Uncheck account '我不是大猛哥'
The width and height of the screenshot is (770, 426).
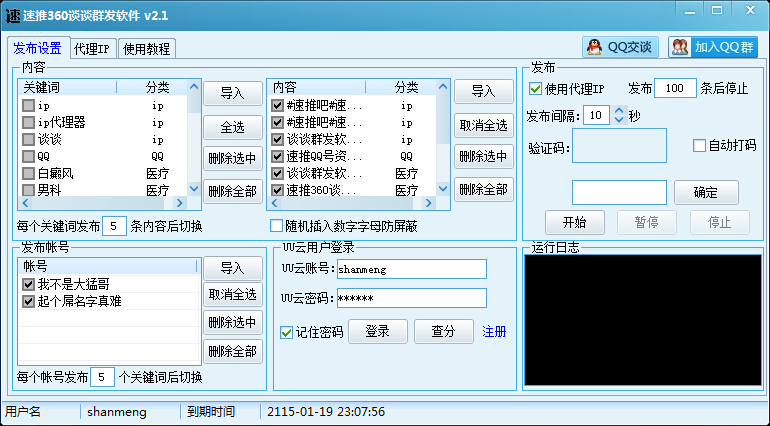[28, 284]
